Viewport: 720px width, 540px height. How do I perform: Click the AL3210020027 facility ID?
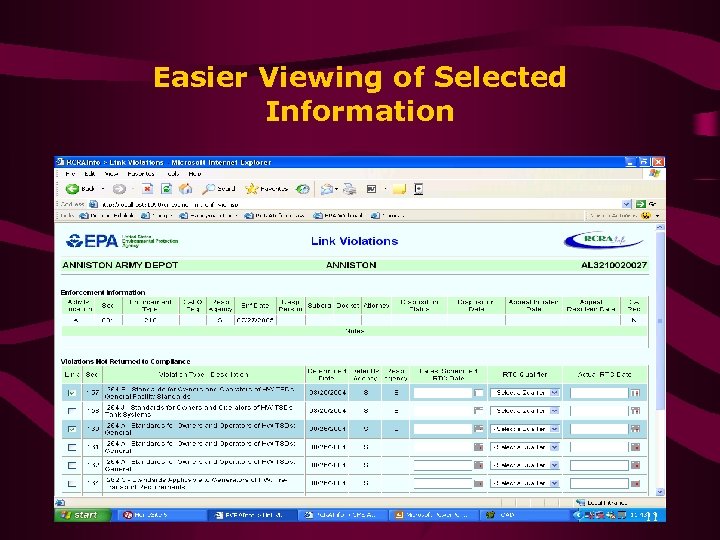[x=614, y=265]
